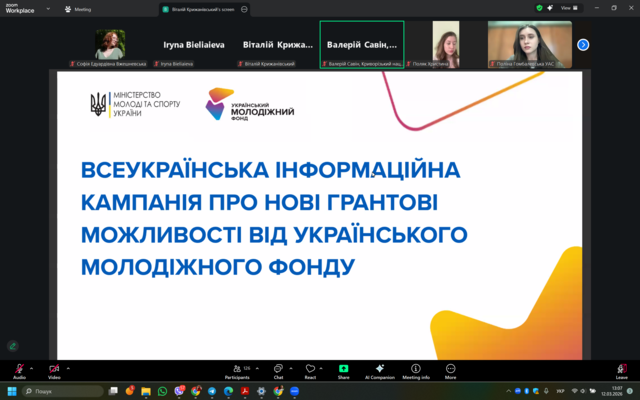Open the More options menu
The width and height of the screenshot is (640, 400).
point(450,369)
